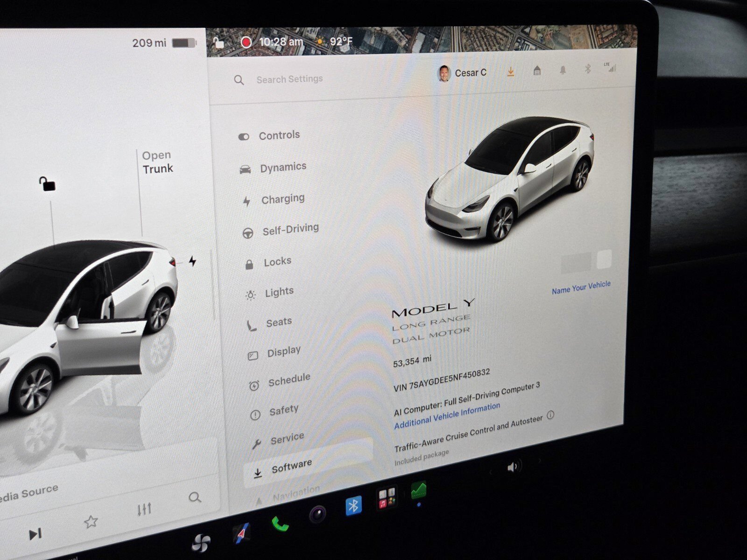Tap the steering wheel icon beside Self-Driving
The height and width of the screenshot is (560, 747).
pyautogui.click(x=248, y=233)
